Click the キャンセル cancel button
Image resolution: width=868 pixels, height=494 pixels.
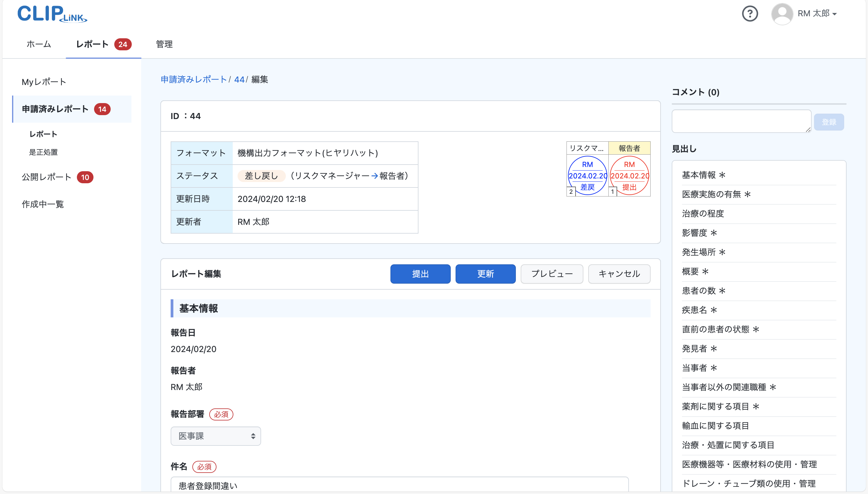click(x=619, y=274)
